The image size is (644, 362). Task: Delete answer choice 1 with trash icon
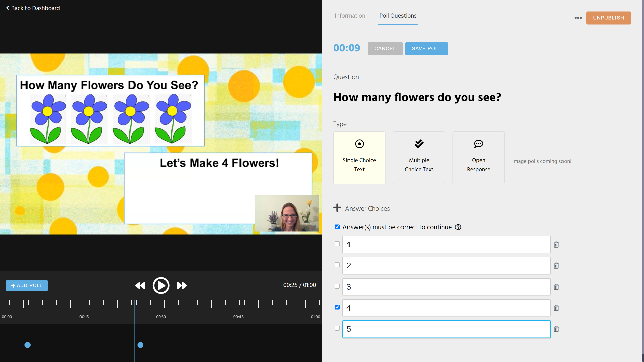point(556,245)
